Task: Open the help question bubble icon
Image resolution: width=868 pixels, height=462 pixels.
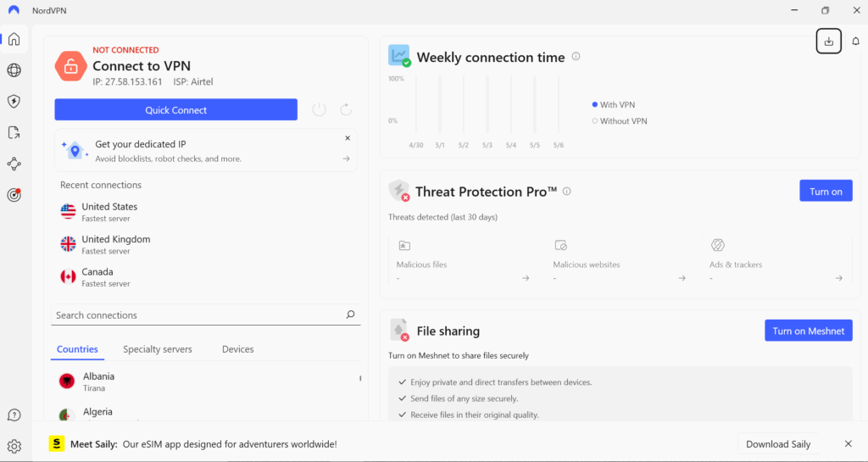Action: 14,415
